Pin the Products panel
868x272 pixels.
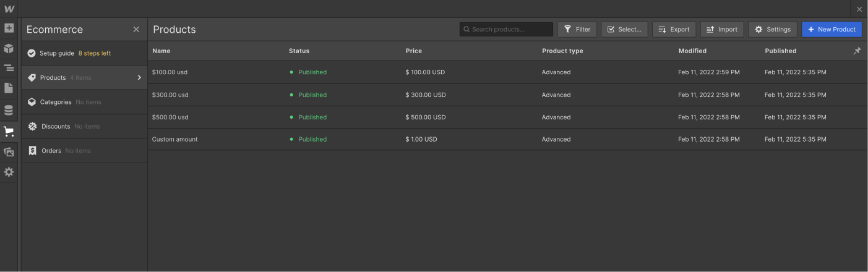[857, 51]
